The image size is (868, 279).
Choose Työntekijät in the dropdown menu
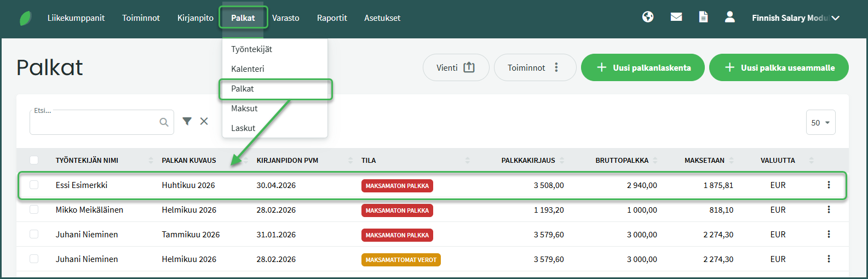click(x=251, y=49)
